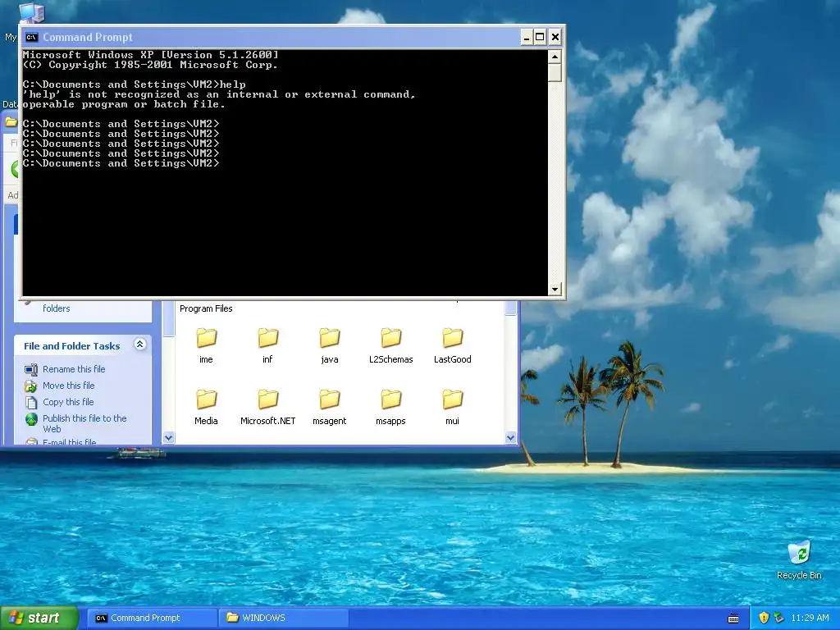Viewport: 840px width, 630px height.
Task: Click the Rename this file icon
Action: (31, 369)
